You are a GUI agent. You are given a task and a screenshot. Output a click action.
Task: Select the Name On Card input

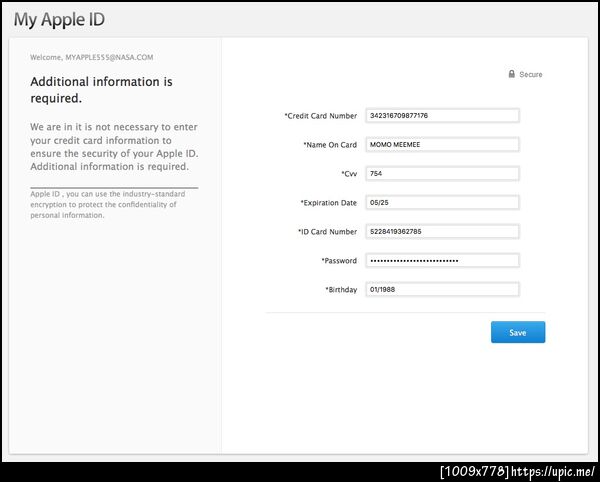pos(442,145)
